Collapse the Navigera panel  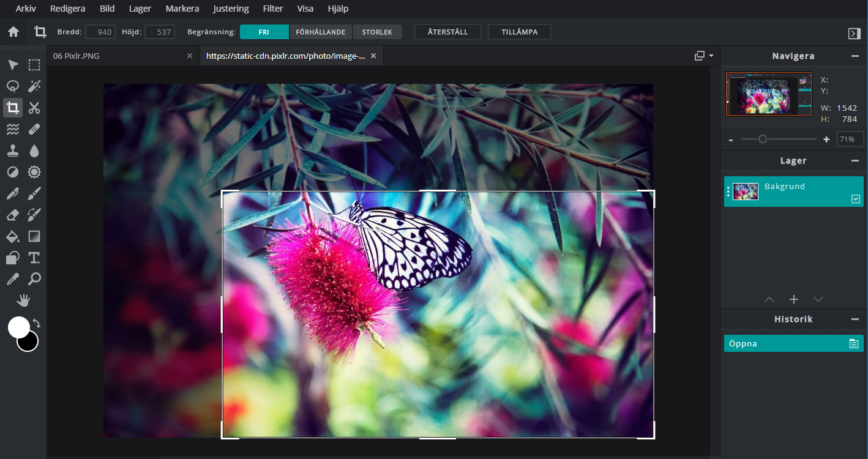[855, 56]
